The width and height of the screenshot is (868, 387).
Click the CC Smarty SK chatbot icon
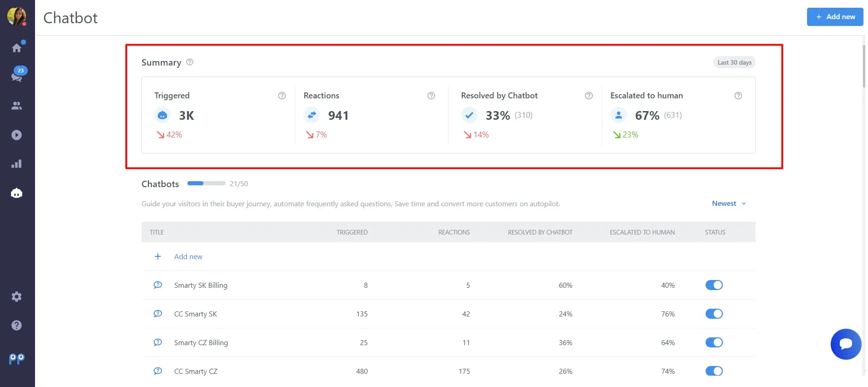tap(158, 314)
